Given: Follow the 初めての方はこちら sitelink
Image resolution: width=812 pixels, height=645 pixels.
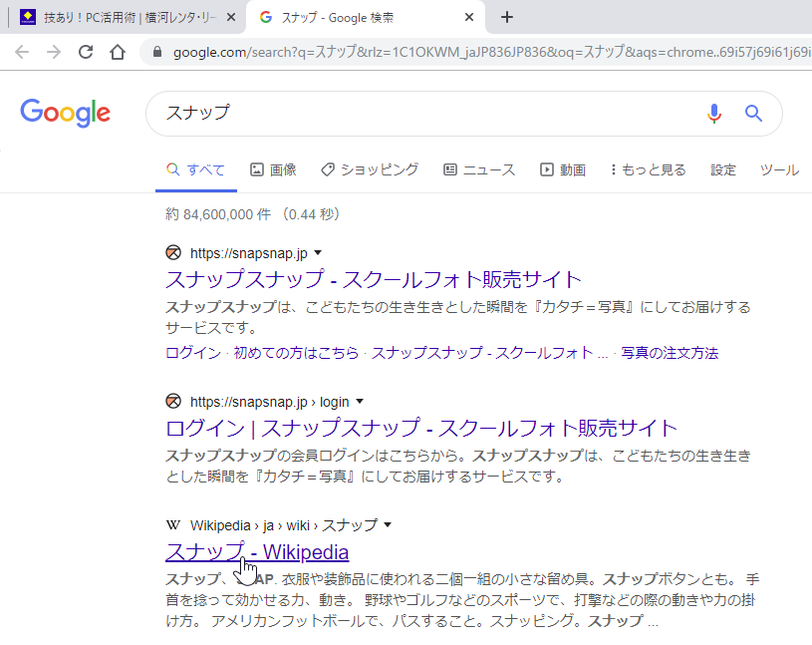Looking at the screenshot, I should [x=296, y=353].
